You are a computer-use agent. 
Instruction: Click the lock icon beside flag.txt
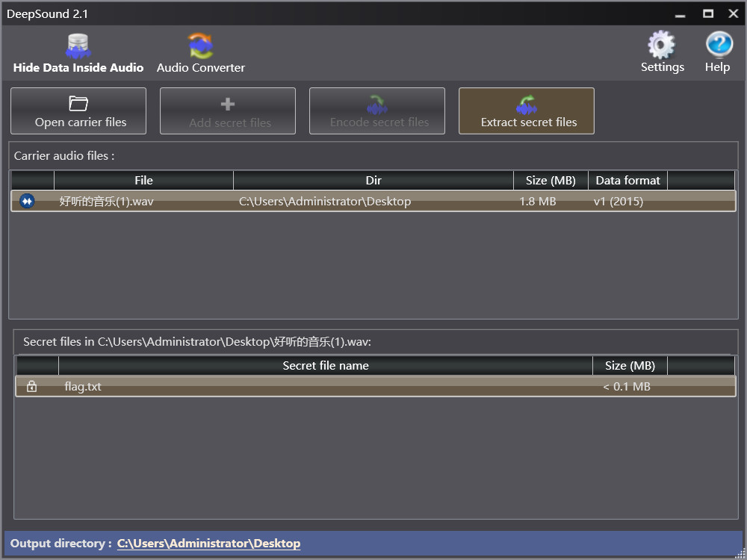[x=31, y=386]
